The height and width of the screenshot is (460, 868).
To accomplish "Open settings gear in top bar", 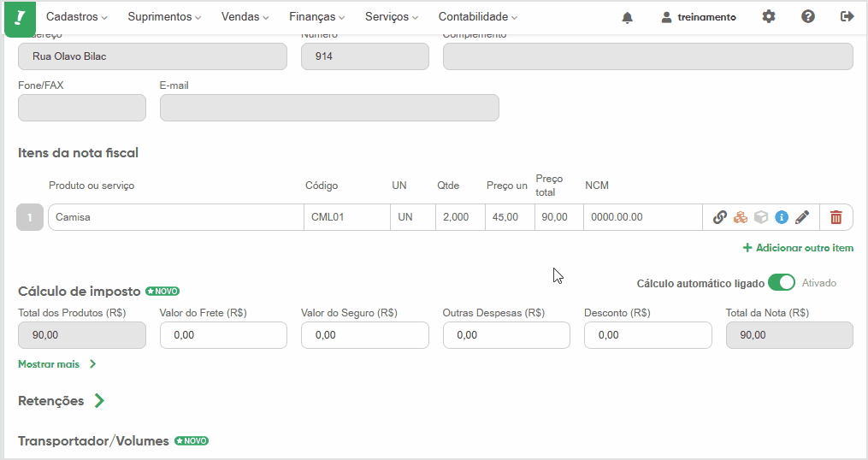I will [768, 16].
